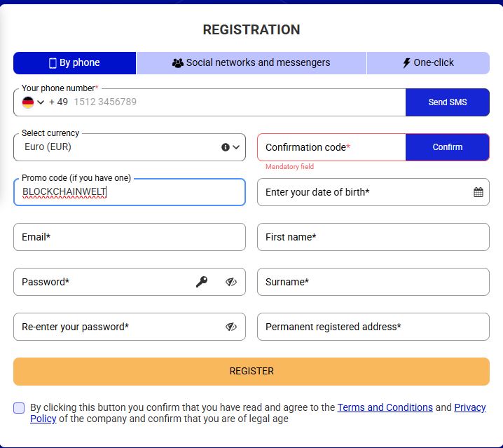Screen dimensions: 503x448
Task: Select the One-click registration tab
Action: click(x=428, y=63)
